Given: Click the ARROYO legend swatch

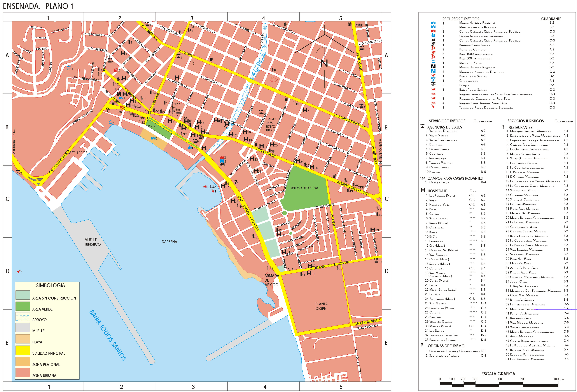Looking at the screenshot, I should (x=23, y=317).
